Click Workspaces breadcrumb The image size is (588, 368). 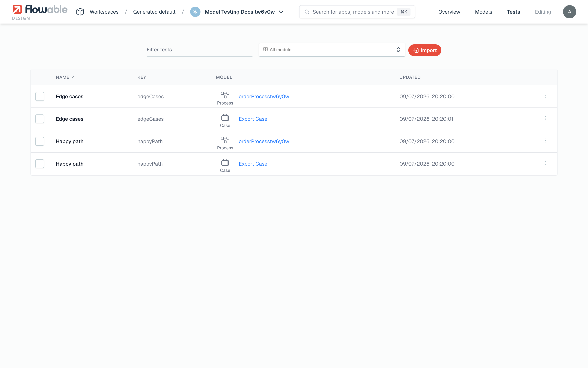104,12
